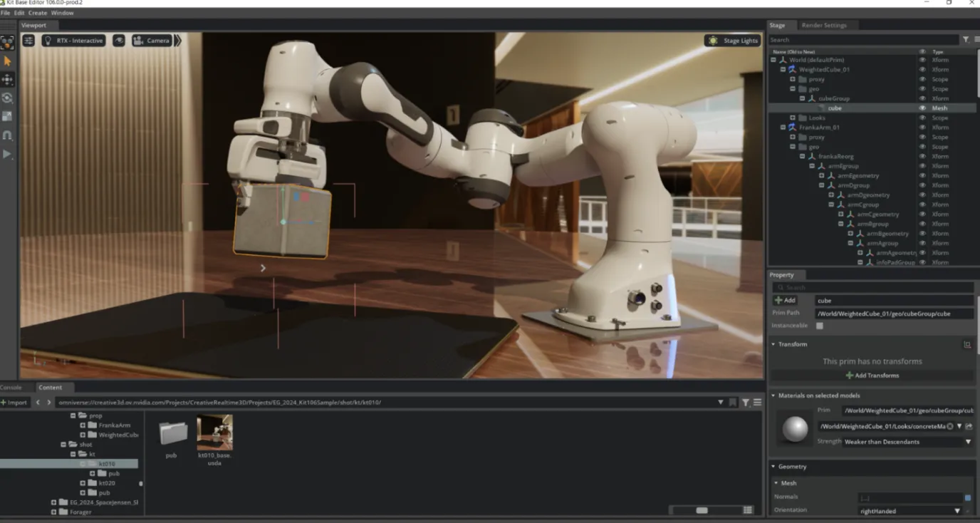Select the frankaReorg tree row
This screenshot has width=980, height=523.
click(x=835, y=156)
